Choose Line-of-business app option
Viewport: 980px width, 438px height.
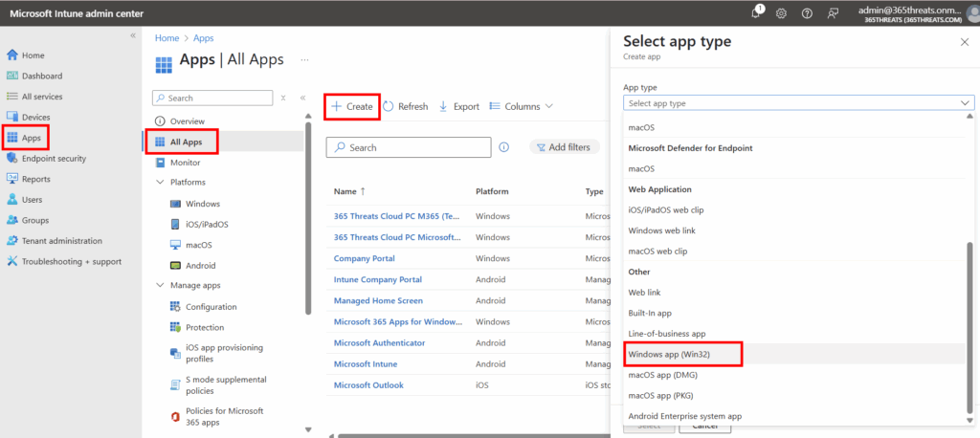[x=795, y=334]
